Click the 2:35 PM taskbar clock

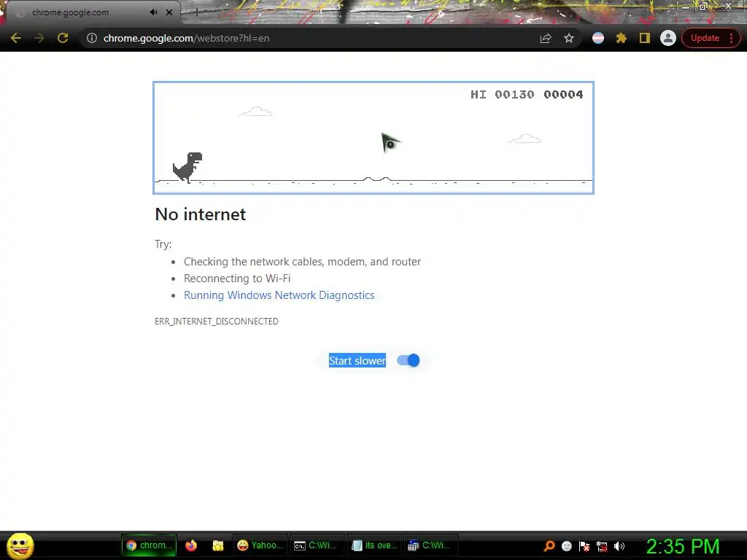pos(683,546)
